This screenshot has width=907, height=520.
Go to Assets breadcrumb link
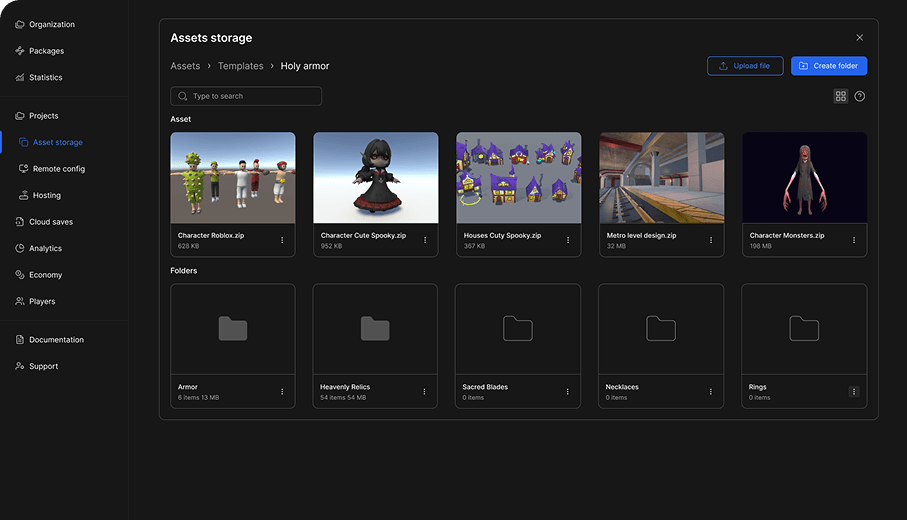185,66
